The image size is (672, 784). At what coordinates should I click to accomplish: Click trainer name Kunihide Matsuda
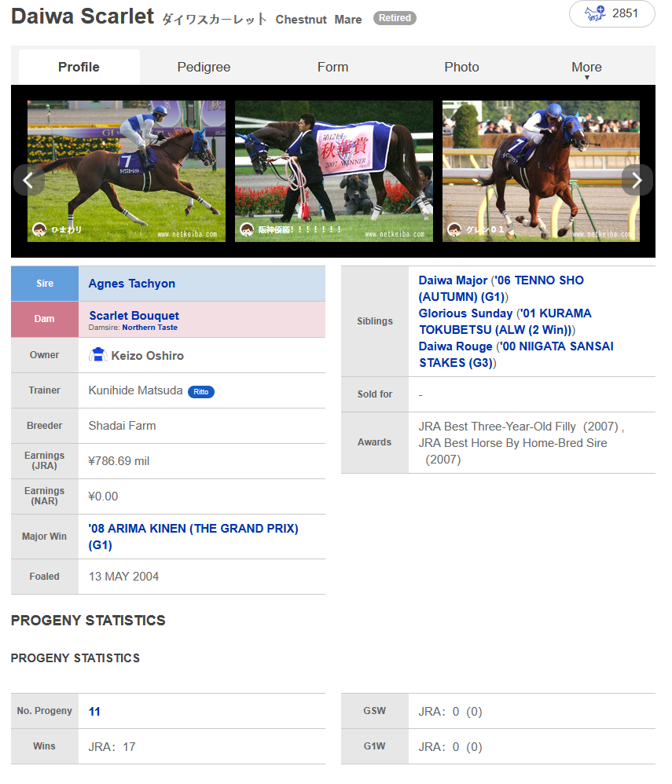click(136, 390)
